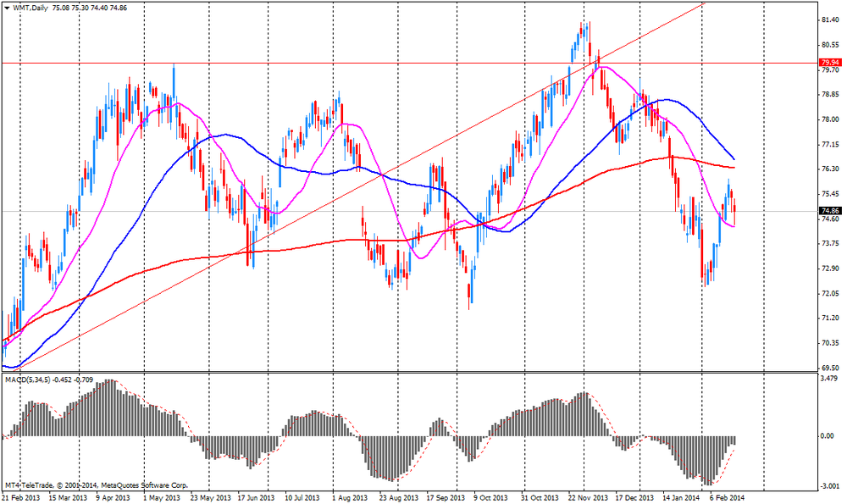Image resolution: width=847 pixels, height=504 pixels.
Task: Click the 17 Sep 2013 date label
Action: tap(446, 497)
